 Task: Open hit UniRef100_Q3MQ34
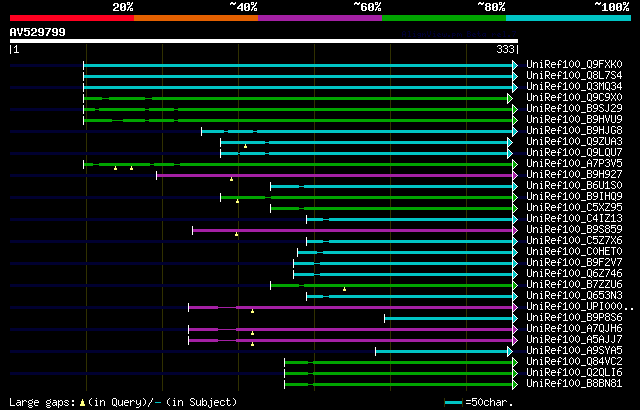pyautogui.click(x=574, y=86)
